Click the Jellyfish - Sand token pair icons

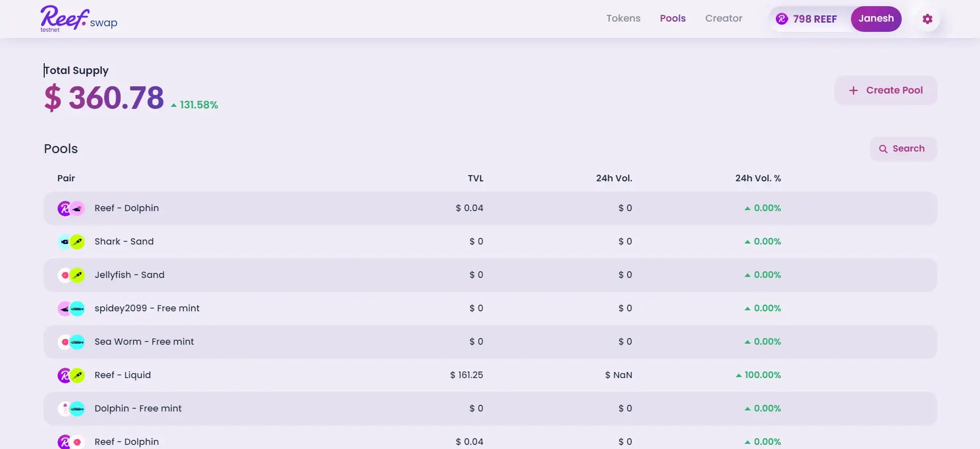pos(71,275)
